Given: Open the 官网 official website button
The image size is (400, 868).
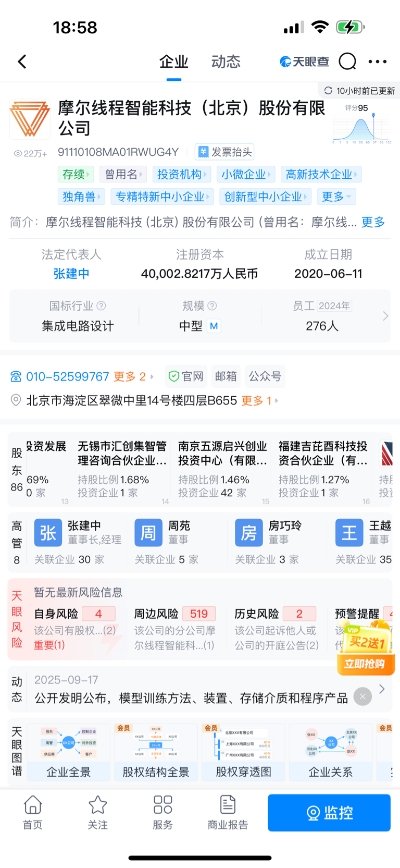Looking at the screenshot, I should (186, 376).
